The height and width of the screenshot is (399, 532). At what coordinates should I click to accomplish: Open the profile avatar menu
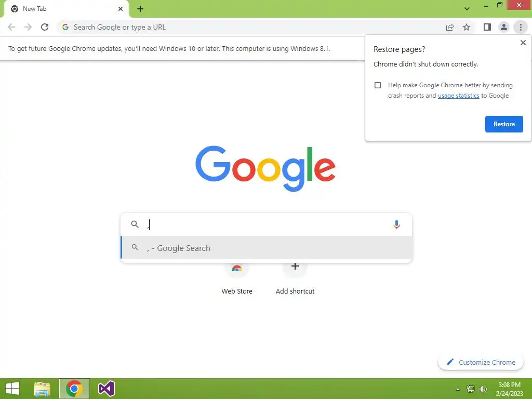pos(504,27)
